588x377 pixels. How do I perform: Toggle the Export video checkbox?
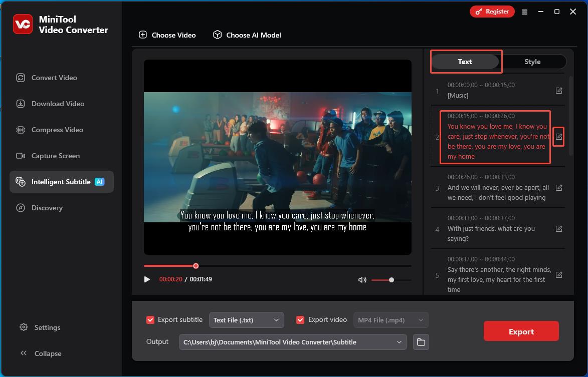(x=300, y=320)
